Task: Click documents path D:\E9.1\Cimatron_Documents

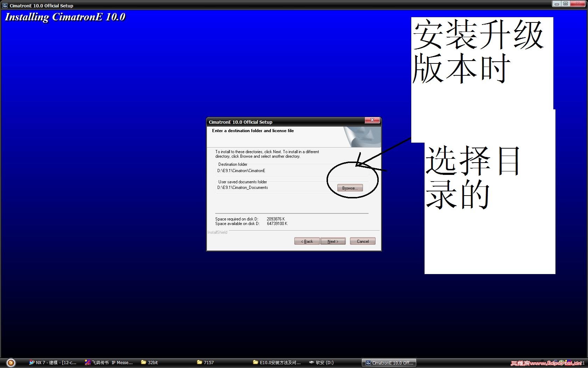Action: 243,188
